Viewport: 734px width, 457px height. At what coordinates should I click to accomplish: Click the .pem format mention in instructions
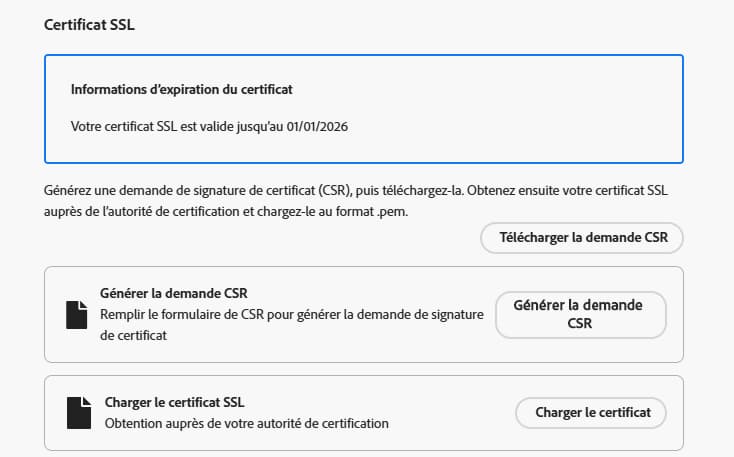tap(392, 212)
